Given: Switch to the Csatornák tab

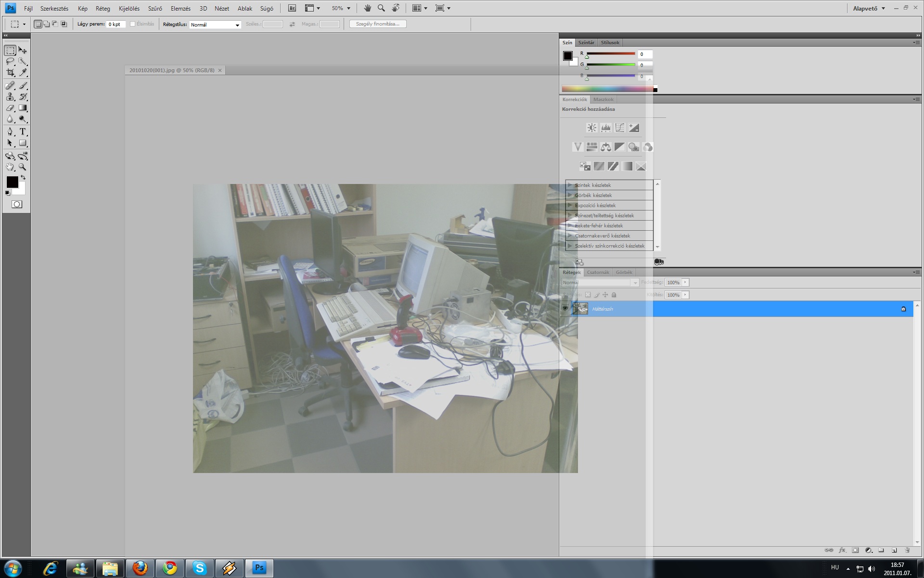Looking at the screenshot, I should [x=598, y=273].
